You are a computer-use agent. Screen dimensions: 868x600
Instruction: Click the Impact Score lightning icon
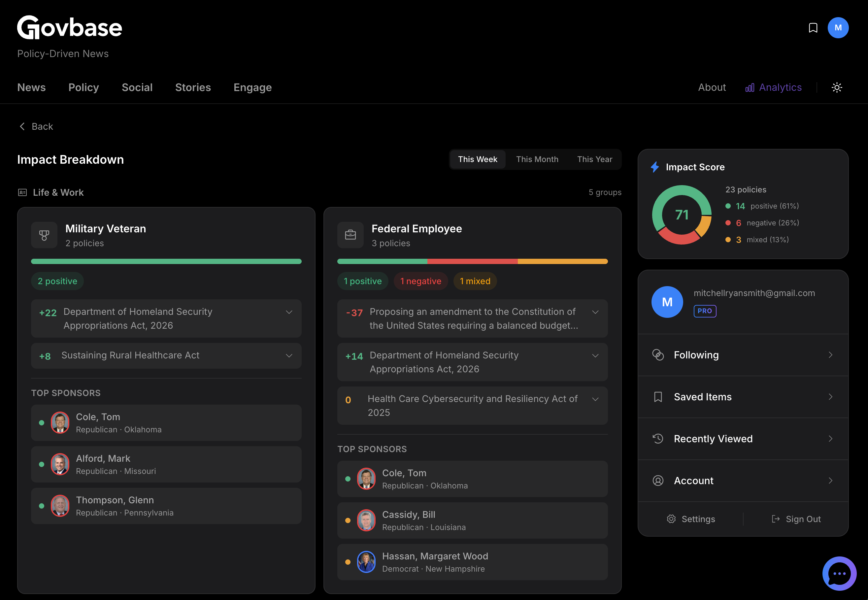point(655,167)
